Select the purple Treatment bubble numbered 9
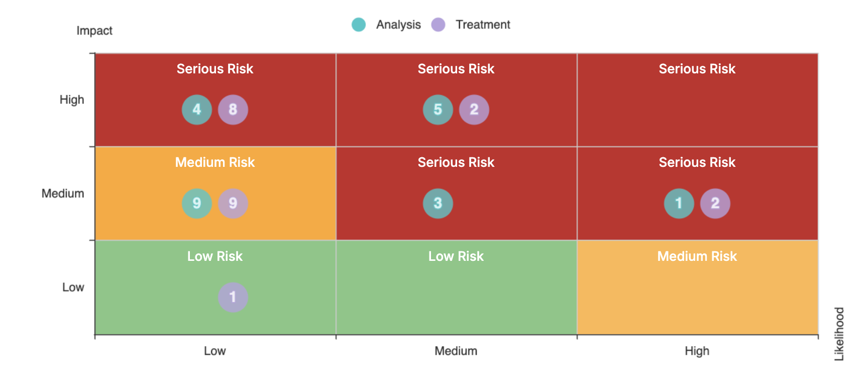This screenshot has width=868, height=385. 233,204
